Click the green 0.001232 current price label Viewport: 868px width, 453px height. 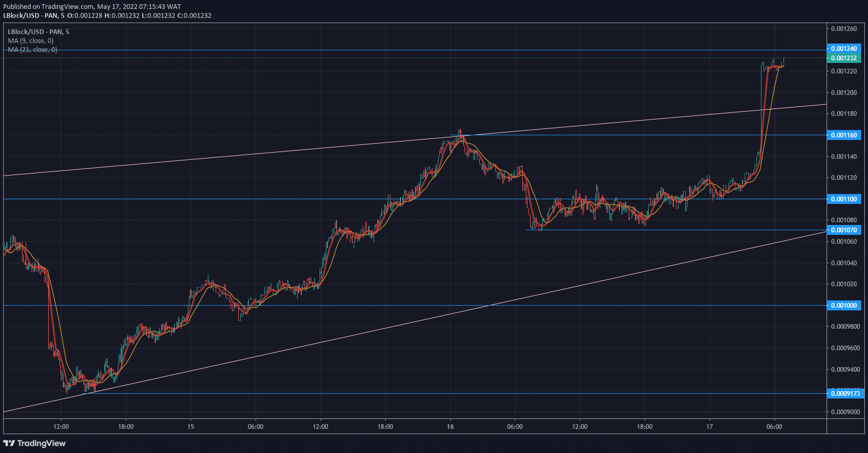click(844, 58)
